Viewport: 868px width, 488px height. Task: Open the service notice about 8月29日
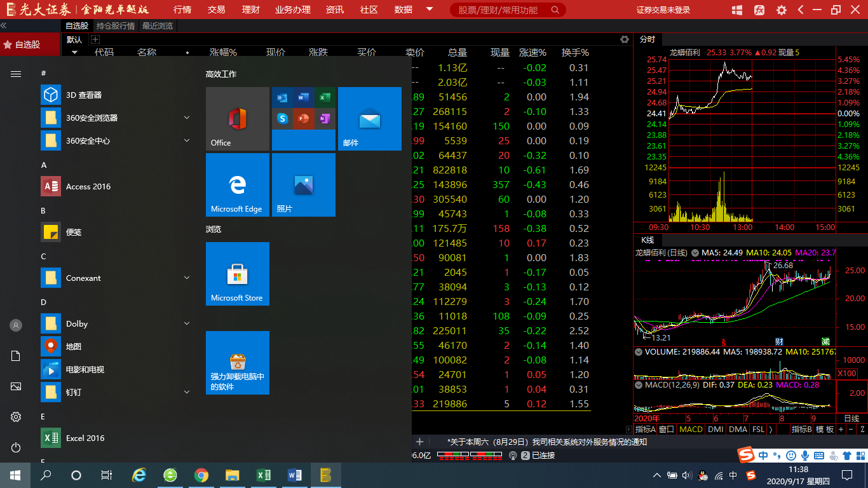(546, 442)
